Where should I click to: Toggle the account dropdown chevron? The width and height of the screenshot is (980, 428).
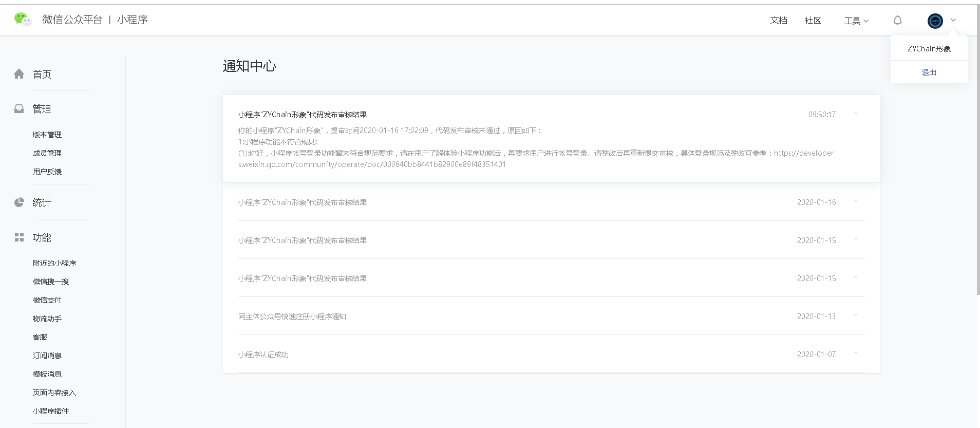coord(953,21)
